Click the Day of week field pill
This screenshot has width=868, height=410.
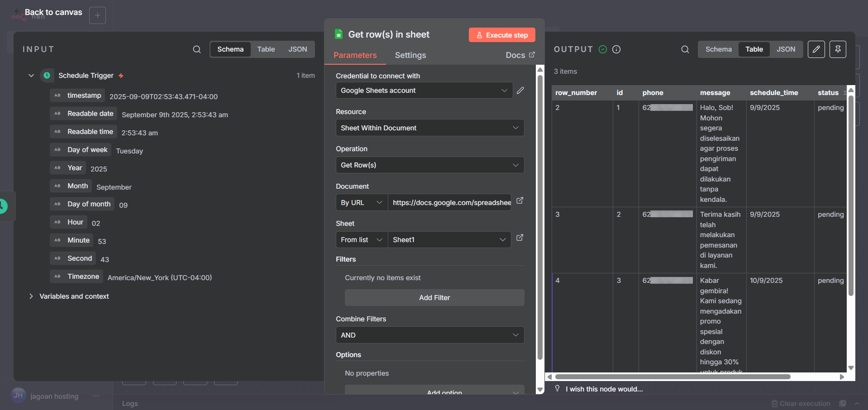click(x=81, y=150)
